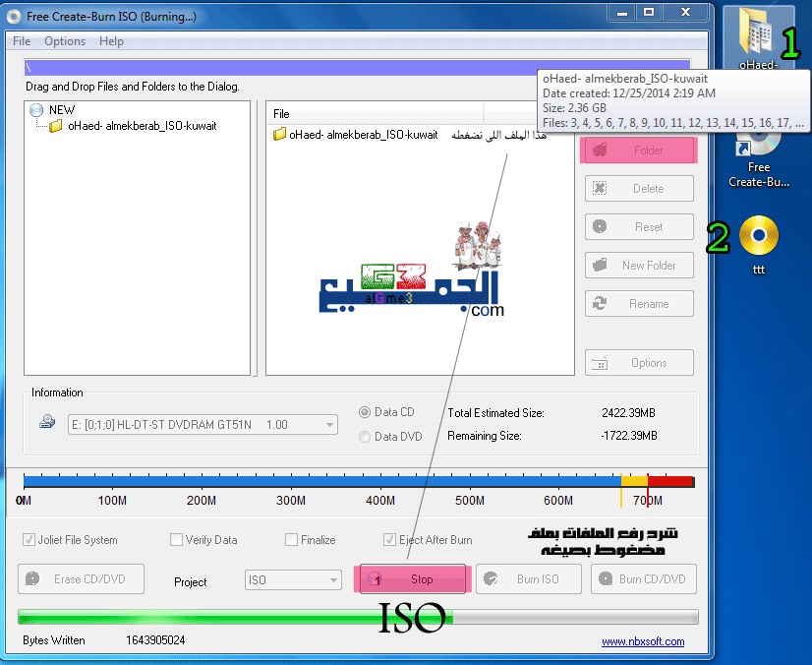The width and height of the screenshot is (812, 665).
Task: Click the New Folder button label
Action: coord(649,266)
